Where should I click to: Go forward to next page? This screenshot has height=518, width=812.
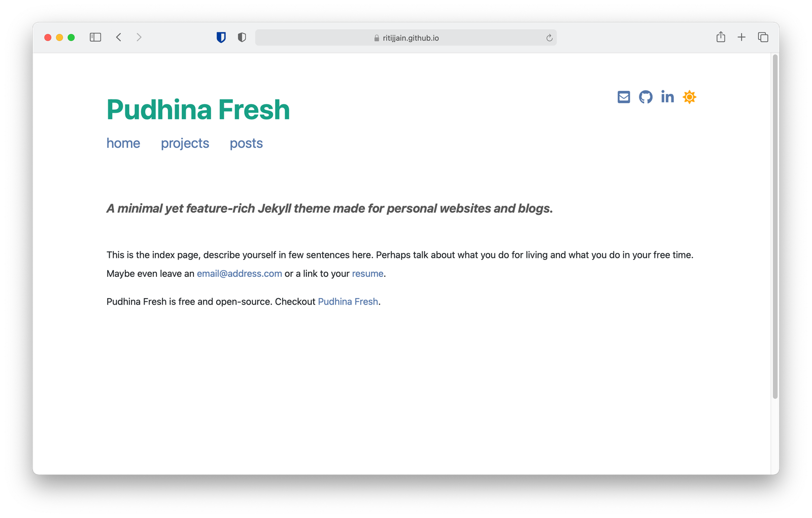pyautogui.click(x=139, y=37)
